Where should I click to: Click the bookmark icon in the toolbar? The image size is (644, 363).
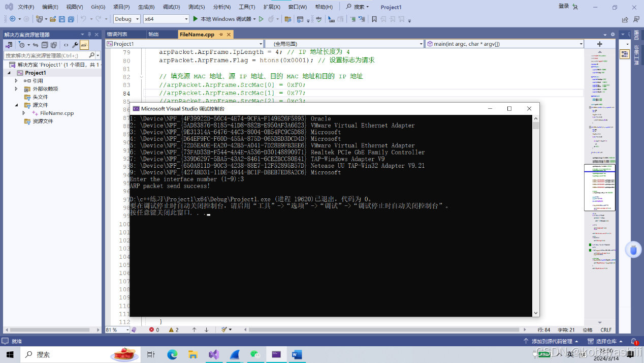tap(374, 19)
